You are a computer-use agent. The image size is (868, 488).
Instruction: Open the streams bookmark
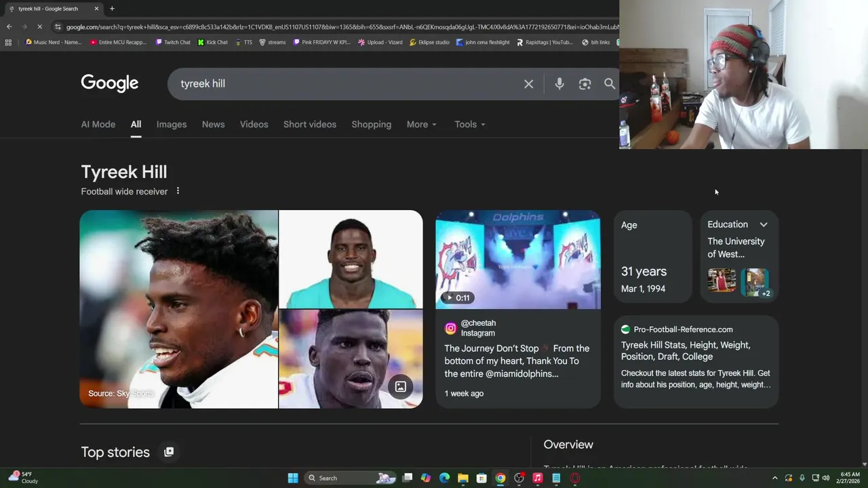tap(273, 42)
